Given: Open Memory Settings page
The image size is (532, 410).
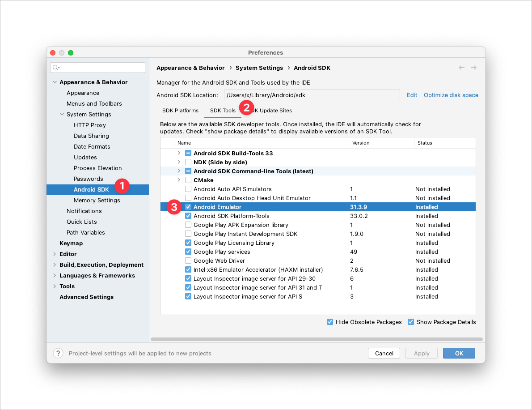Looking at the screenshot, I should [97, 201].
